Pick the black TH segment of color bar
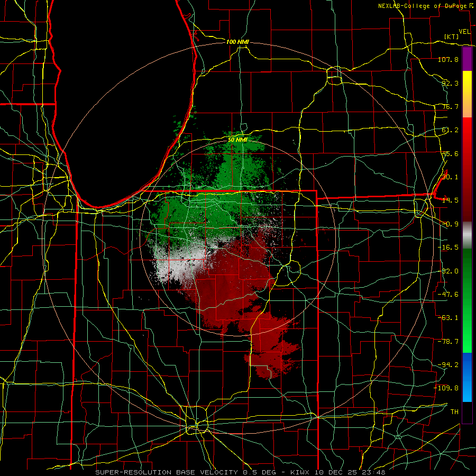This screenshot has width=476, height=476. pyautogui.click(x=467, y=412)
